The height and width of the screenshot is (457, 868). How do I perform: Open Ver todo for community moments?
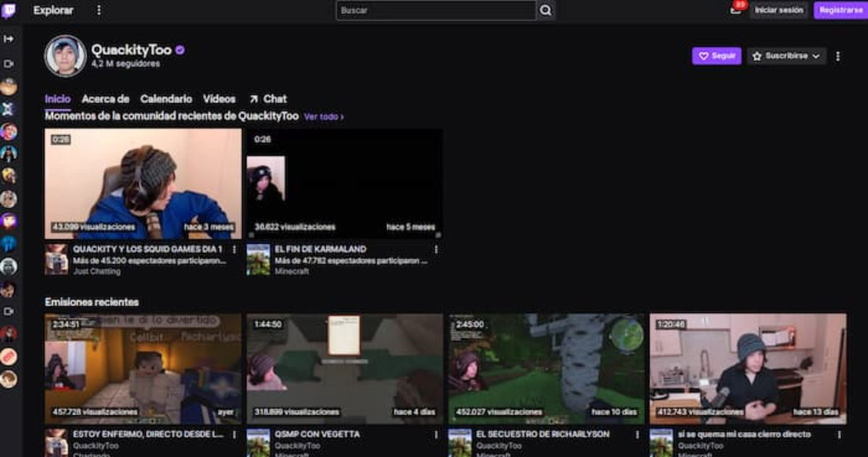323,114
